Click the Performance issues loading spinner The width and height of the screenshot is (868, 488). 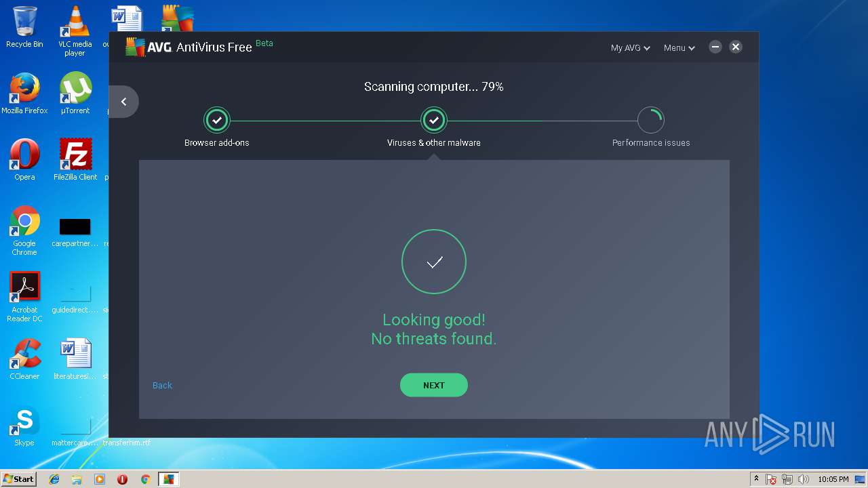tap(651, 120)
